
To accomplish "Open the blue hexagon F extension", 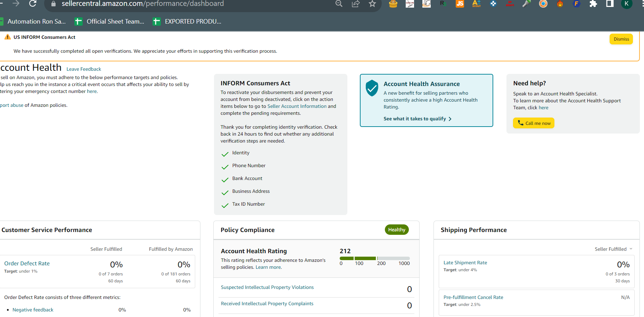I will click(577, 4).
